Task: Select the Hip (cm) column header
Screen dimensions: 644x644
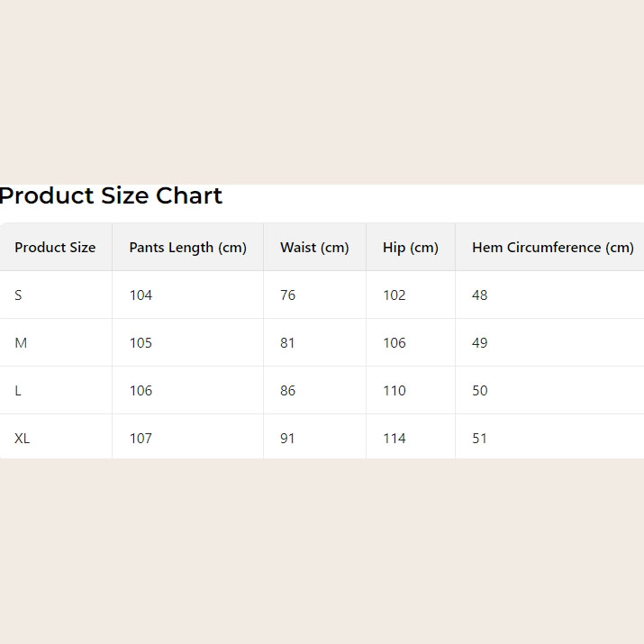Action: point(410,248)
